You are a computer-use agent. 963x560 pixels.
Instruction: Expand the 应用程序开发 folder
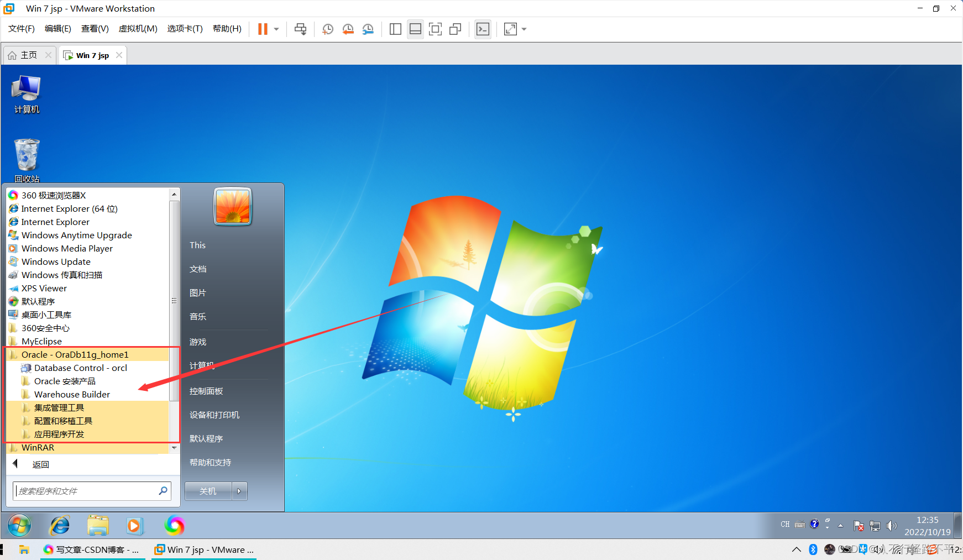(x=88, y=434)
